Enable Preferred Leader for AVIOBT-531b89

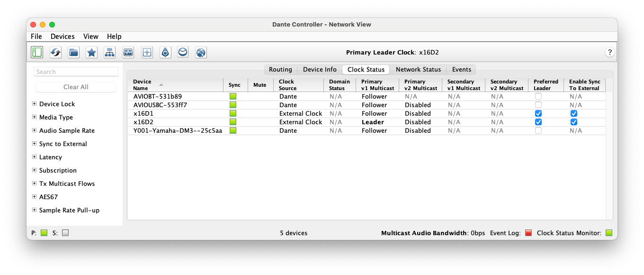[x=538, y=96]
